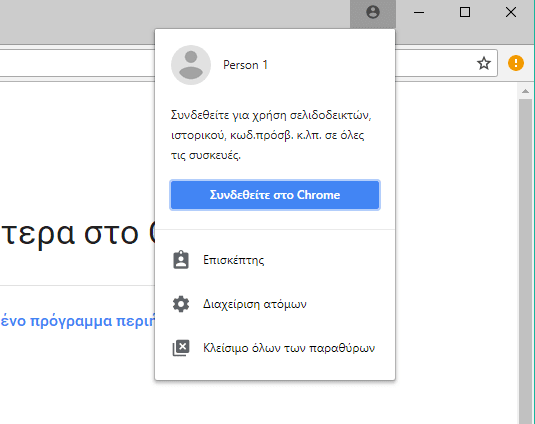Maximize the Chrome window
Screen dimensions: 535x424
[x=465, y=12]
